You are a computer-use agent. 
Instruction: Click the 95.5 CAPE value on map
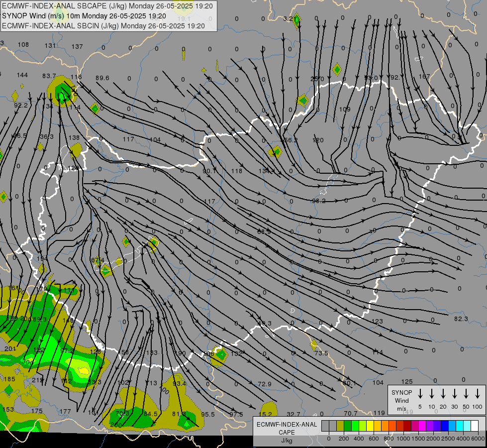click(x=208, y=415)
